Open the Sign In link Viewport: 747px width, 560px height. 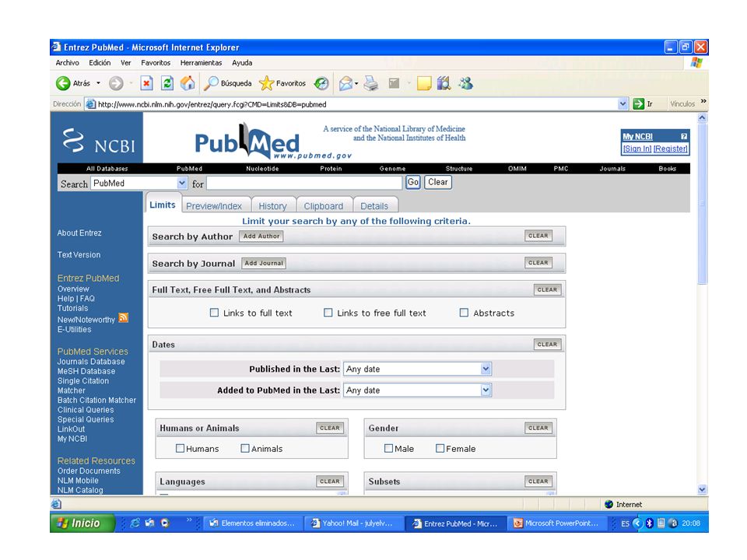[x=637, y=149]
